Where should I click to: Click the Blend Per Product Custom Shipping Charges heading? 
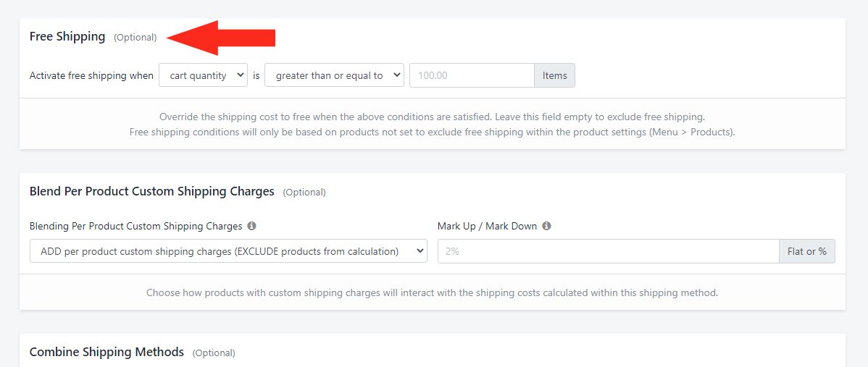click(x=151, y=191)
